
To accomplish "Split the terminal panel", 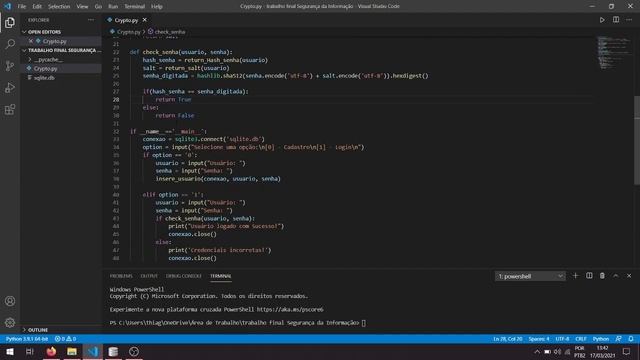I will (589, 276).
